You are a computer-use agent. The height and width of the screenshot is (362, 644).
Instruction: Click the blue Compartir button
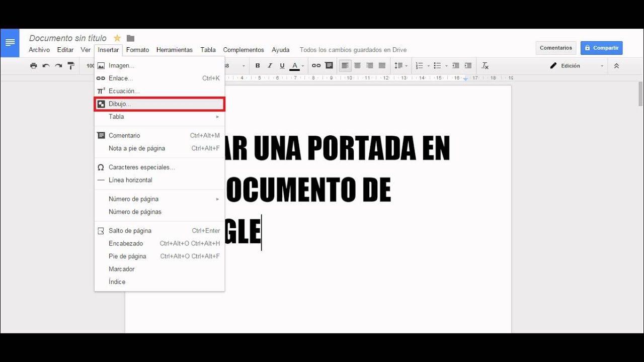(x=601, y=48)
